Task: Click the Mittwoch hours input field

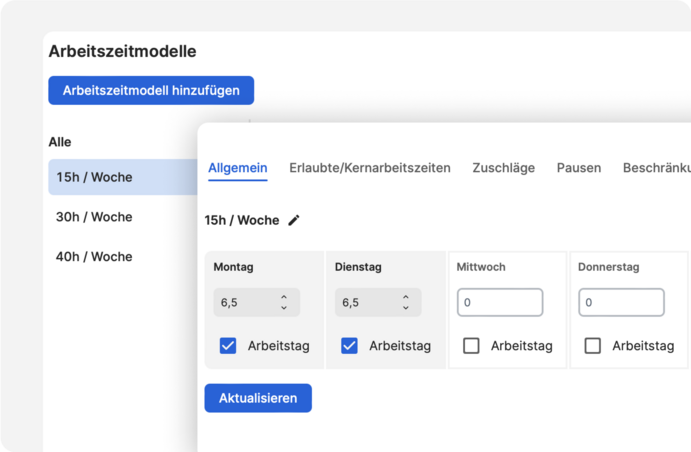Action: (x=500, y=302)
